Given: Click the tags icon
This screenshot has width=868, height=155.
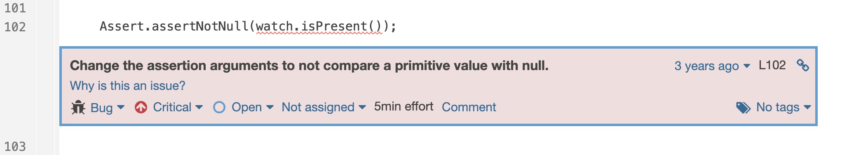Looking at the screenshot, I should 743,107.
